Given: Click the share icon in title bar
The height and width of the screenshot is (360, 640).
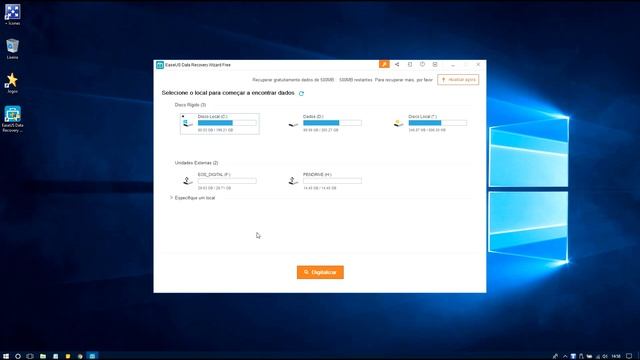Looking at the screenshot, I should pos(397,64).
